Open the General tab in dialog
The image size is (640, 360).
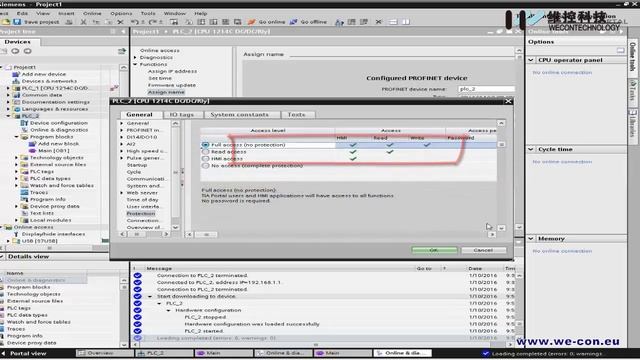click(139, 115)
